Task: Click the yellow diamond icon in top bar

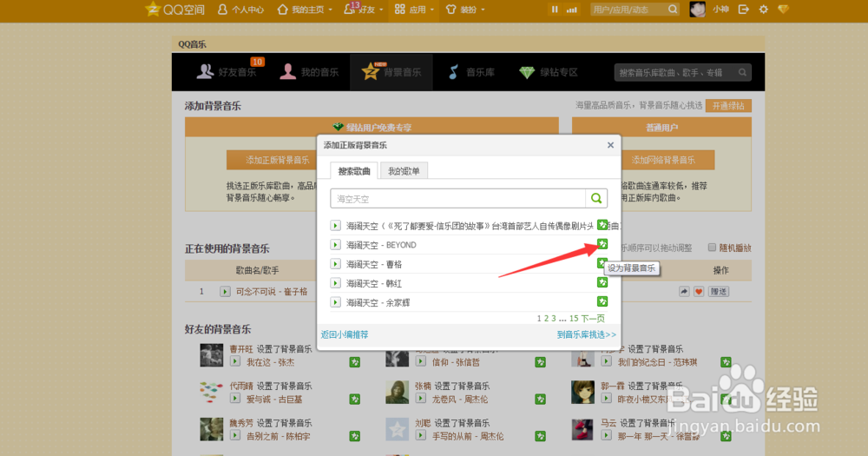Action: coord(783,10)
